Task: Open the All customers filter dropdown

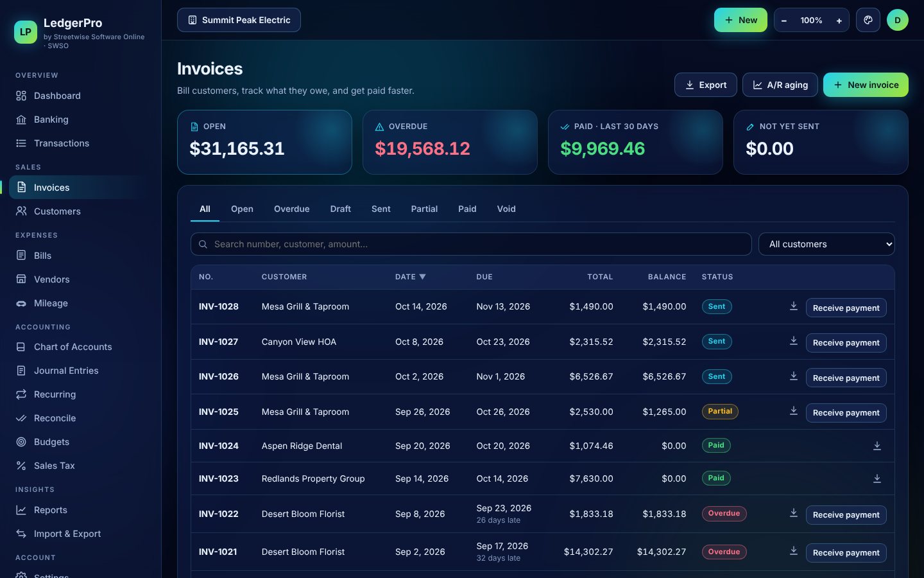Action: click(826, 244)
